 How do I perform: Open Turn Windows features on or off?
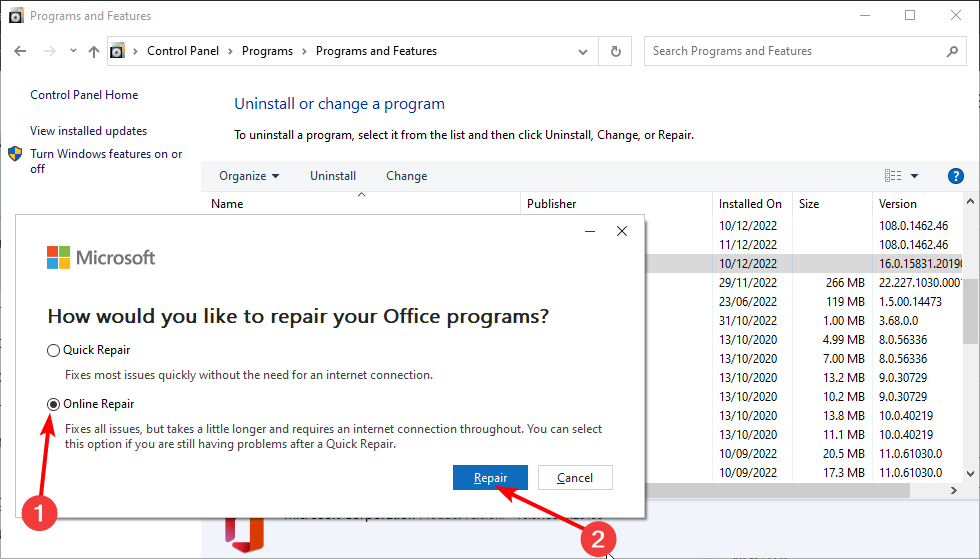106,161
